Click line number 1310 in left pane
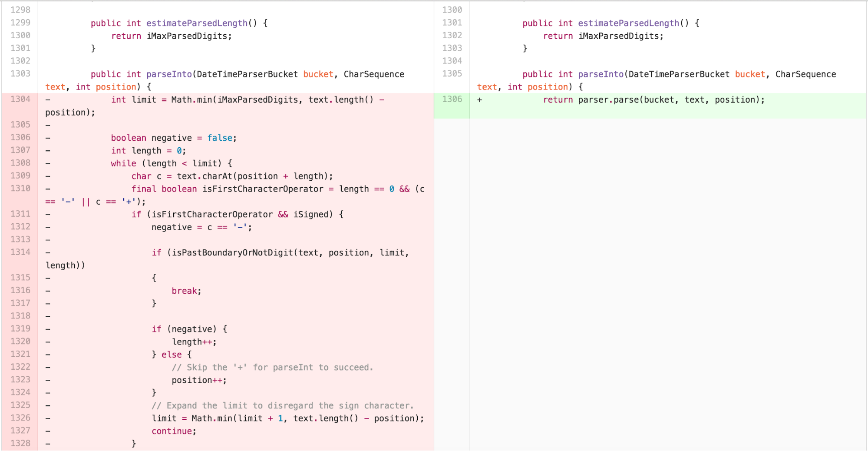Image resolution: width=868 pixels, height=451 pixels. pos(20,188)
